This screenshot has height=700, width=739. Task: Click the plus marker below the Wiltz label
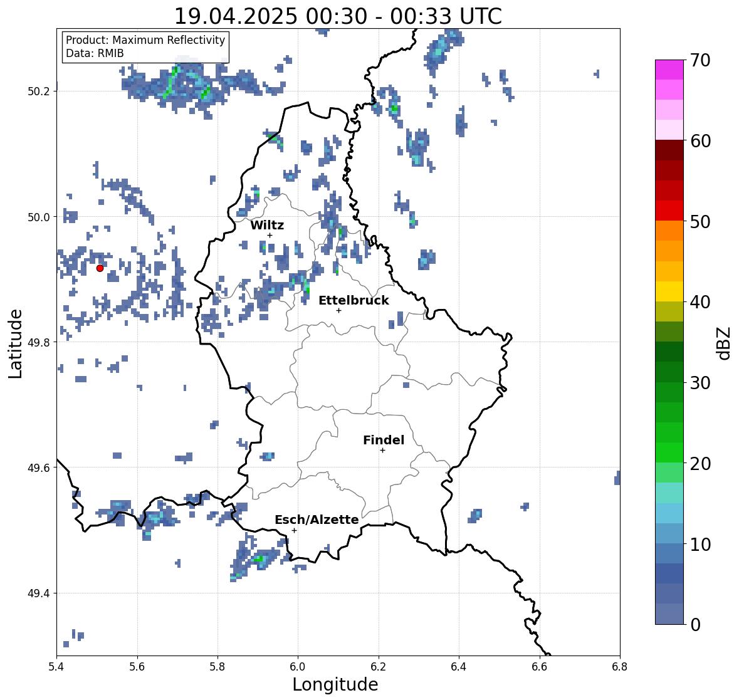coord(270,235)
